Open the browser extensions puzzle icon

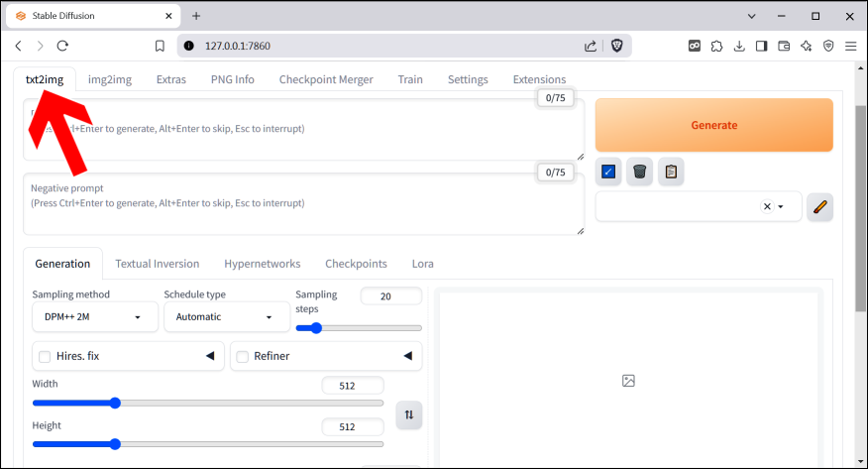coord(717,46)
